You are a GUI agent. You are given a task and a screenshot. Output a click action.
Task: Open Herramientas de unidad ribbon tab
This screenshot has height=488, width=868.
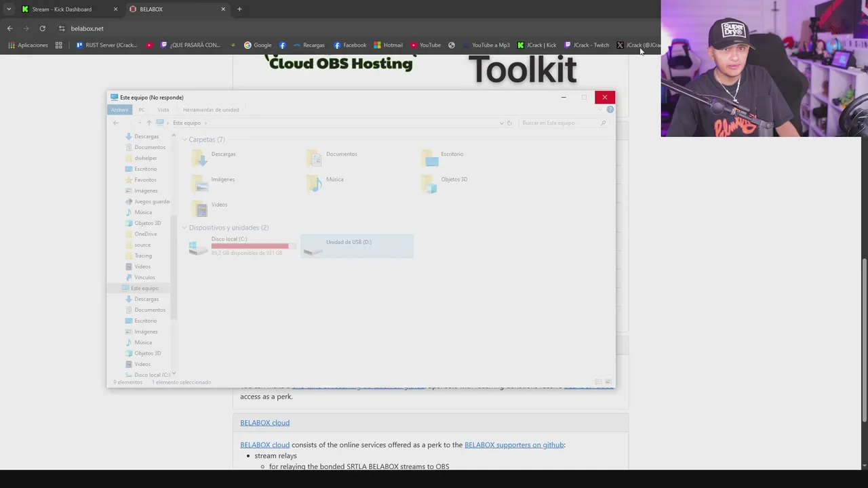210,110
